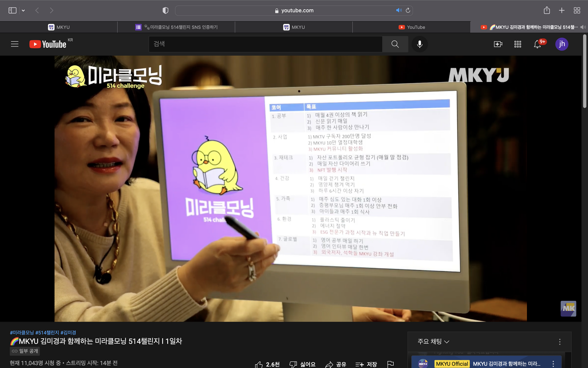The image size is (588, 368).
Task: Click the video title text
Action: (96, 341)
